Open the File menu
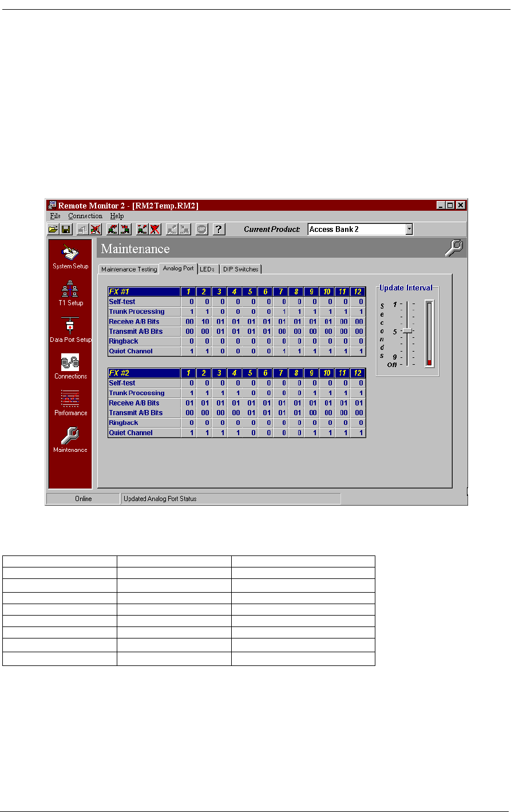The width and height of the screenshot is (511, 812). click(x=55, y=216)
